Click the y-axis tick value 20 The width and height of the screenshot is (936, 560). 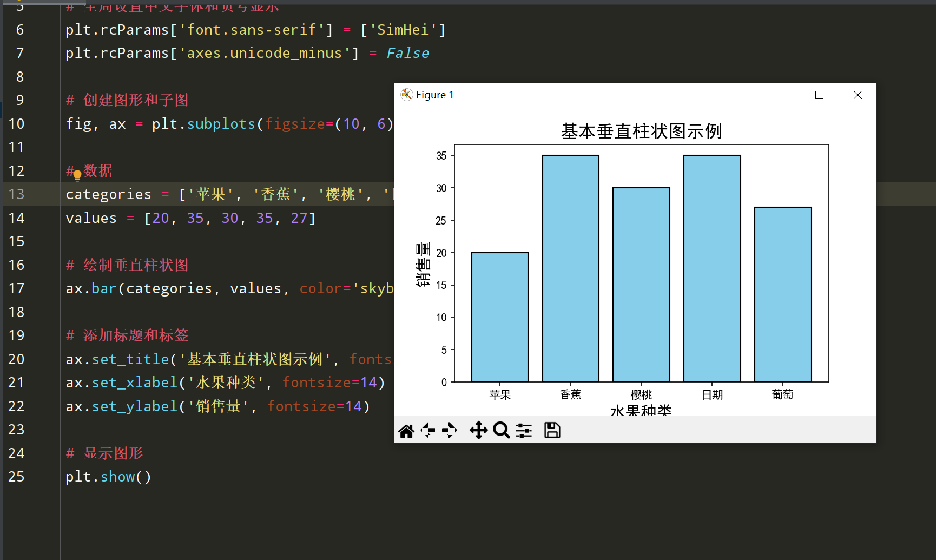pyautogui.click(x=441, y=253)
